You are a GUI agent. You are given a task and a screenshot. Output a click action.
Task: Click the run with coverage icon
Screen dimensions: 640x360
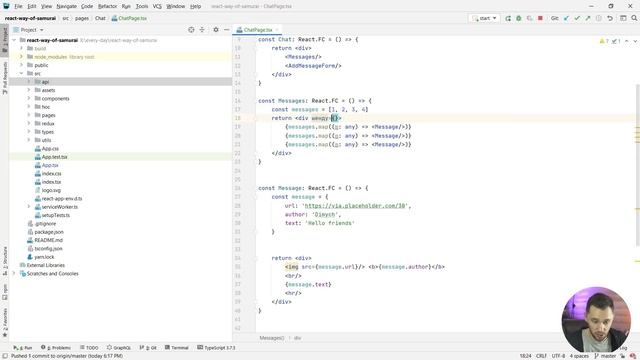point(529,18)
